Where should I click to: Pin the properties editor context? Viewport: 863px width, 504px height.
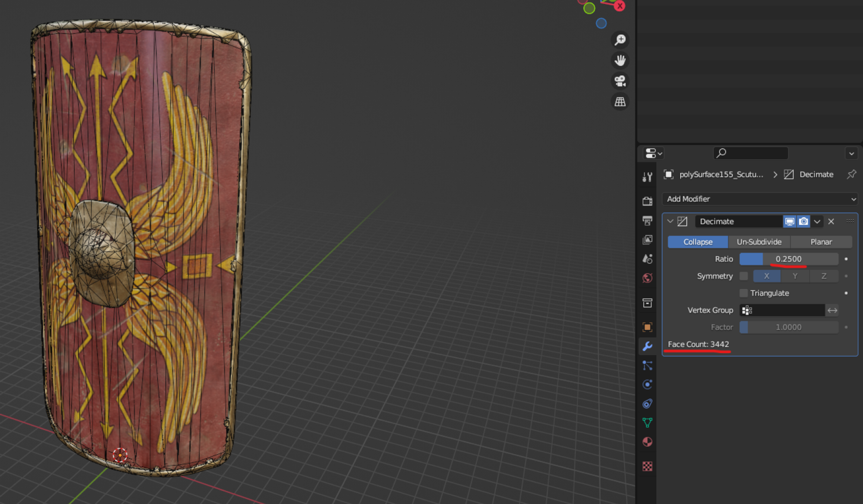[x=851, y=174]
